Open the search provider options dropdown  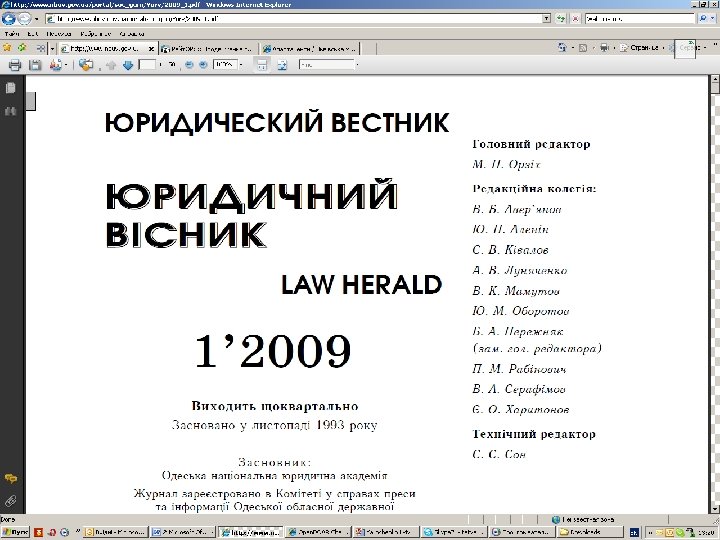[714, 19]
